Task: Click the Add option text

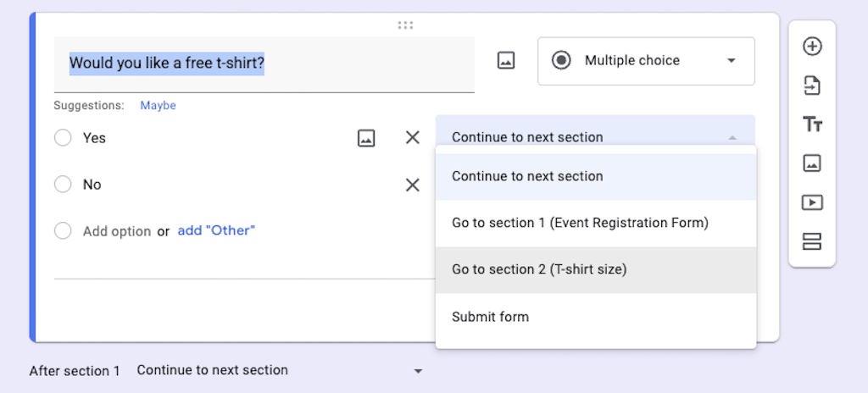Action: pyautogui.click(x=117, y=231)
